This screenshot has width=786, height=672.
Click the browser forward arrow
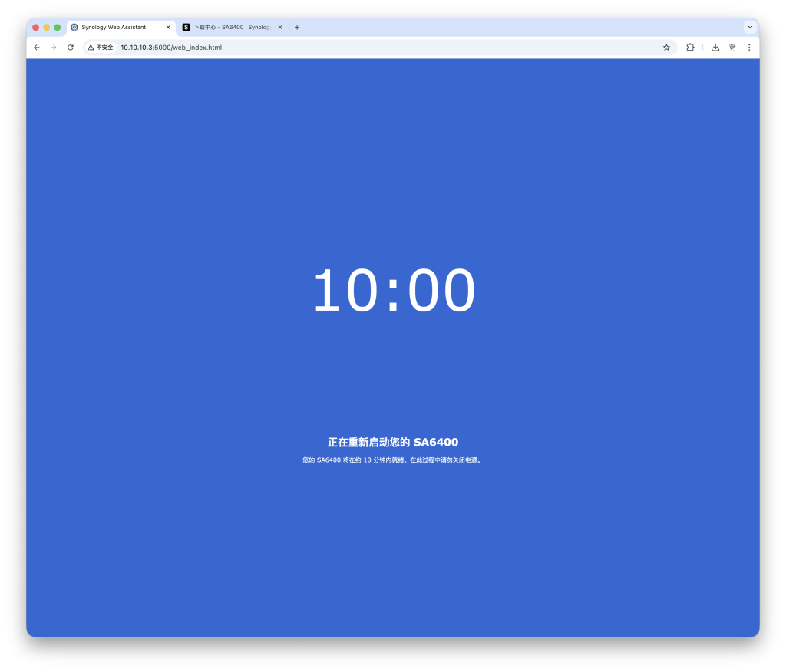pyautogui.click(x=54, y=48)
